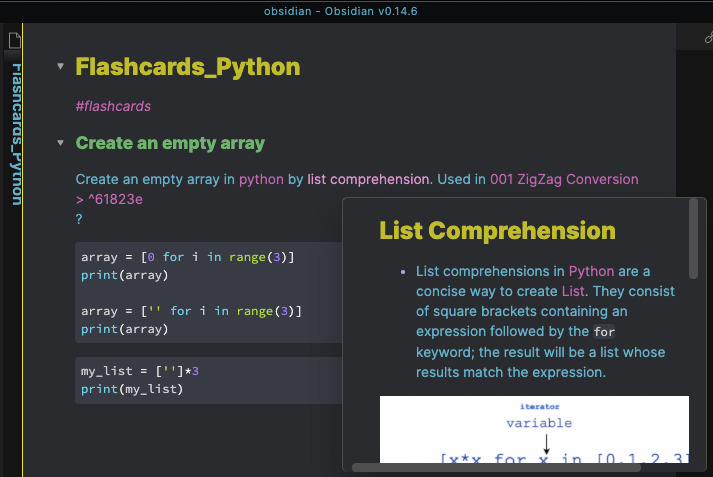Click the vertical scrollbar in preview popup

(x=693, y=239)
